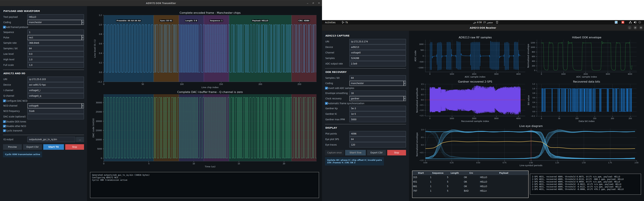Click the red tray indicator icon
The height and width of the screenshot is (201, 644).
coord(623,22)
